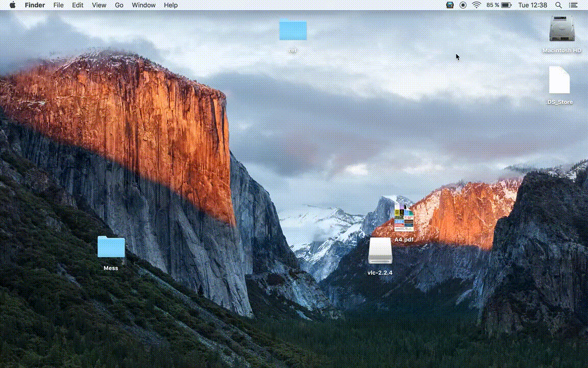Open the Window menu
The image size is (588, 368).
(x=143, y=5)
